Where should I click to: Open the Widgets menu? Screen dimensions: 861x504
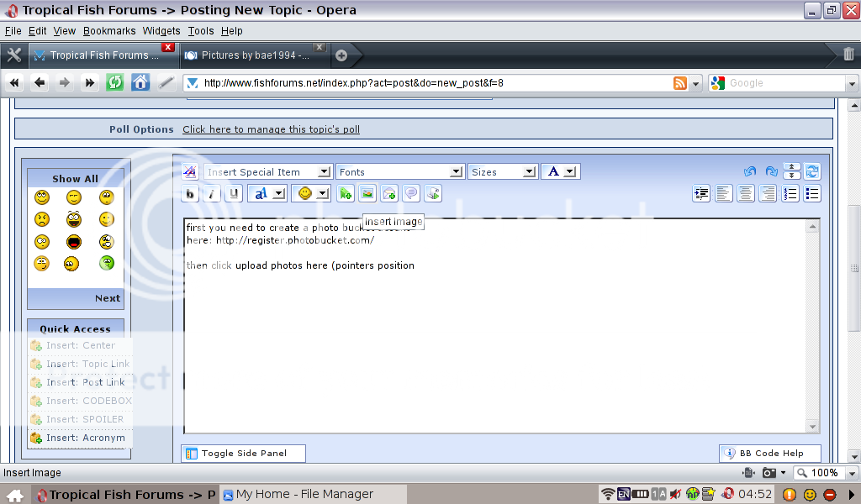coord(161,31)
